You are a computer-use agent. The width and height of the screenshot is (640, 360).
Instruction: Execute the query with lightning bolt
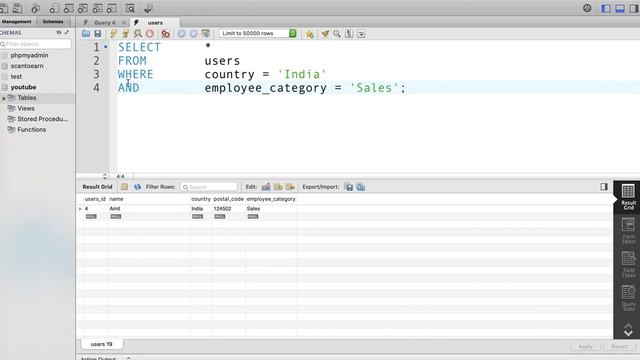113,34
